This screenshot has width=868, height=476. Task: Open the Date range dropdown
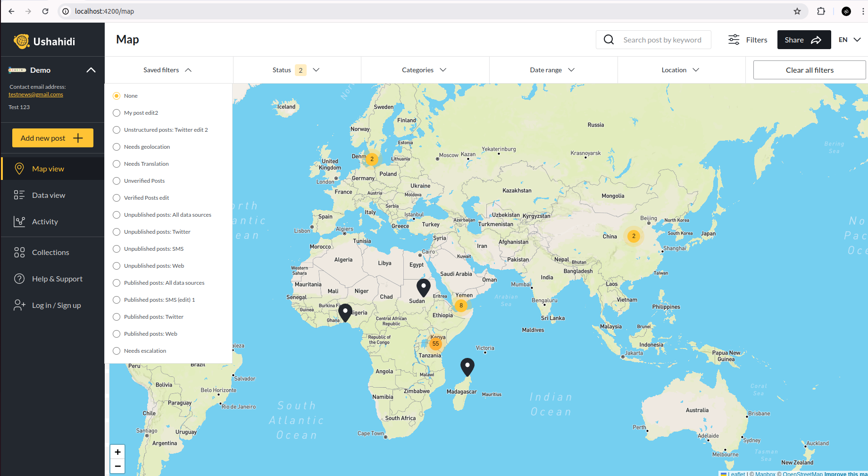click(553, 70)
